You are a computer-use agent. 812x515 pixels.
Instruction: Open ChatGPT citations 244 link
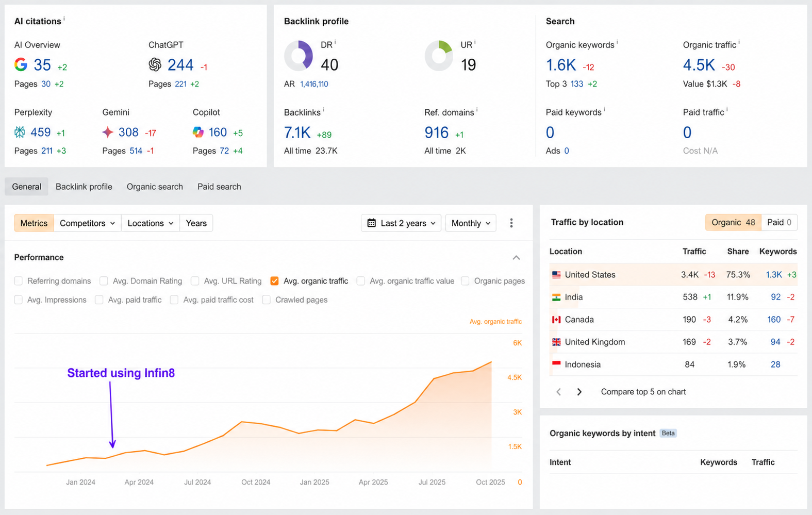180,65
